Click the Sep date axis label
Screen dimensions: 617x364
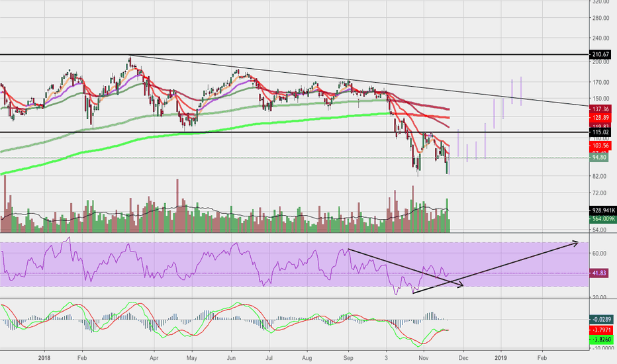(x=348, y=358)
